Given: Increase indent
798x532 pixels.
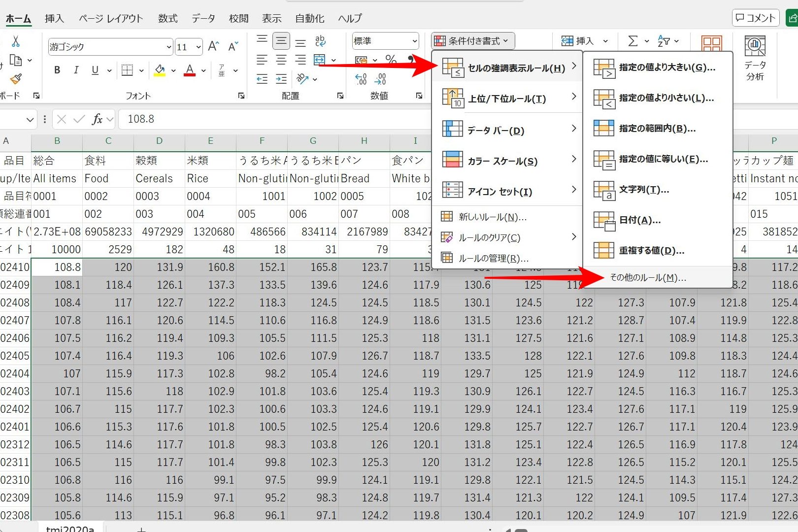Looking at the screenshot, I should tap(281, 79).
